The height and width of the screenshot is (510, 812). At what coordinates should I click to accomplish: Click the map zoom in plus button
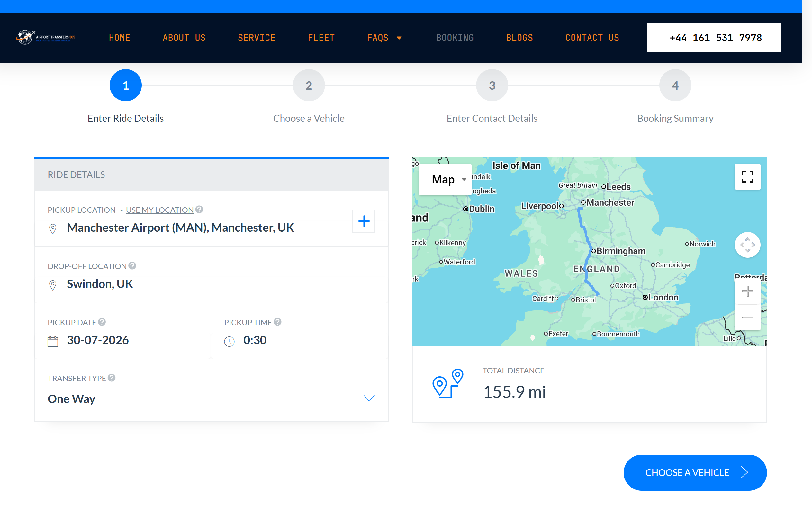[x=747, y=291]
